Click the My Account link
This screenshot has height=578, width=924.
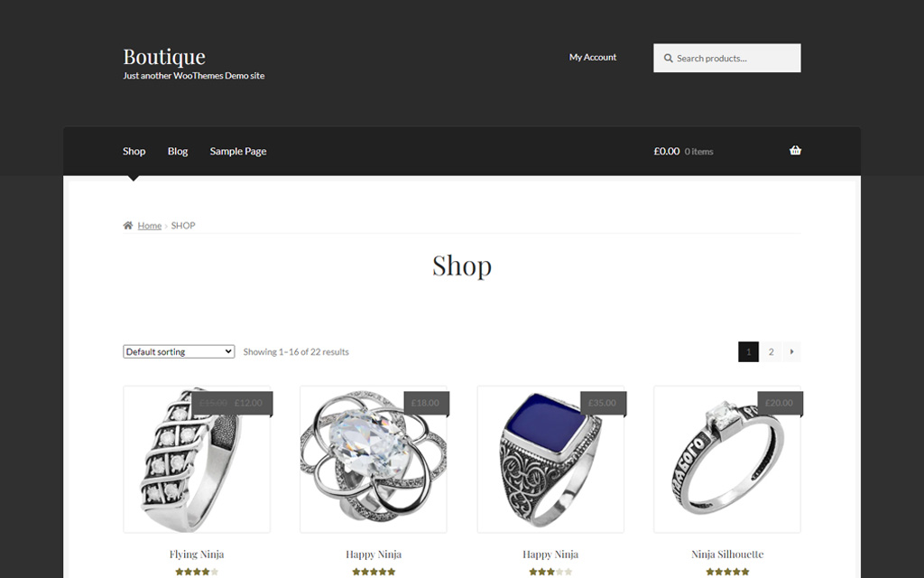pos(592,57)
